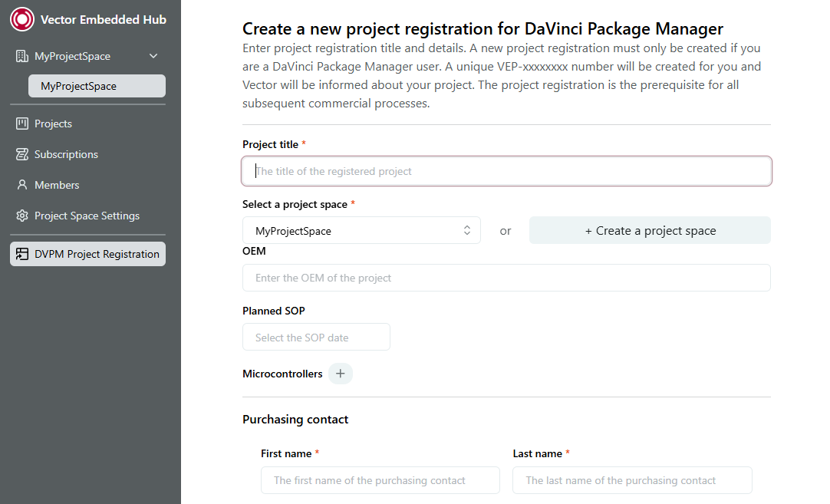Viewport: 830px width, 504px height.
Task: Click the Members person icon
Action: coord(21,185)
